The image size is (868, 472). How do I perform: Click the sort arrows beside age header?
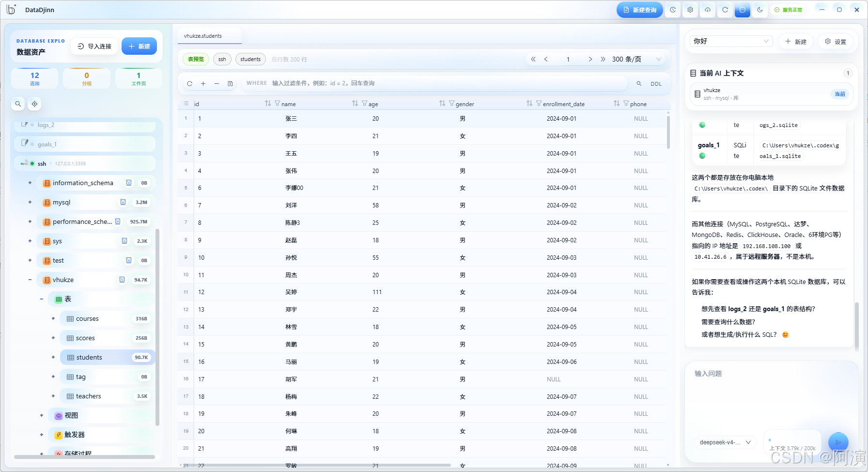(355, 104)
